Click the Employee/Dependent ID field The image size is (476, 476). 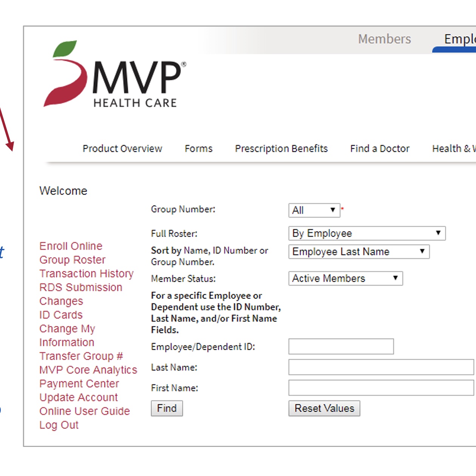(341, 346)
